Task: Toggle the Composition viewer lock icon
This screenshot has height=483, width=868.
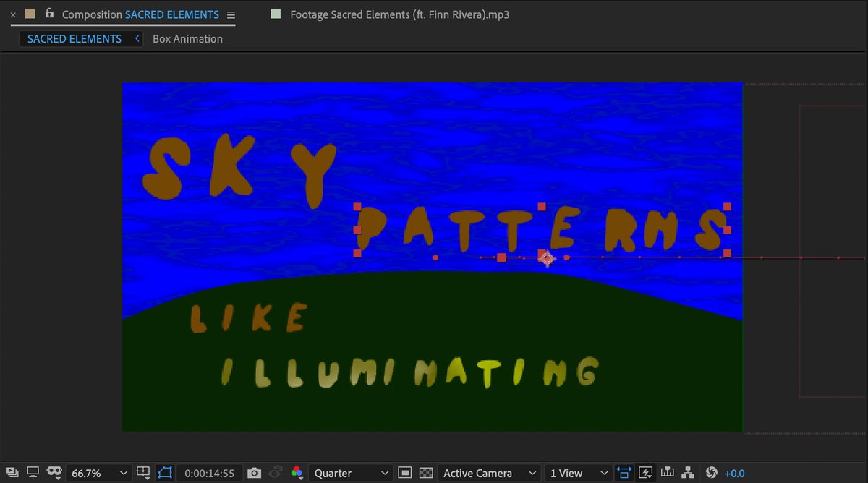Action: (x=48, y=14)
